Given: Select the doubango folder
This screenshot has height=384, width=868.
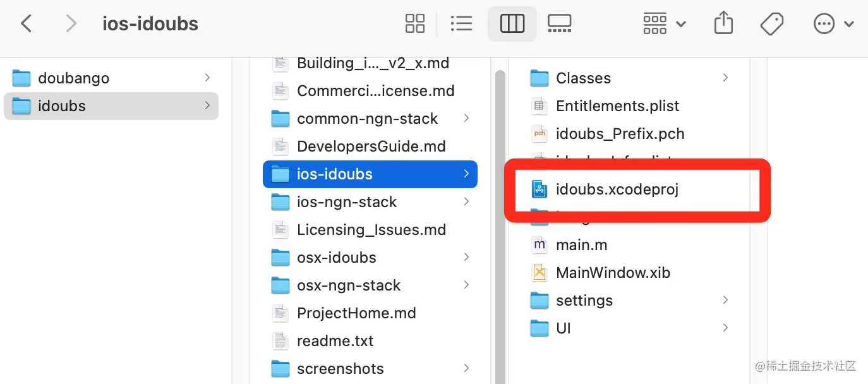Looking at the screenshot, I should pos(111,78).
